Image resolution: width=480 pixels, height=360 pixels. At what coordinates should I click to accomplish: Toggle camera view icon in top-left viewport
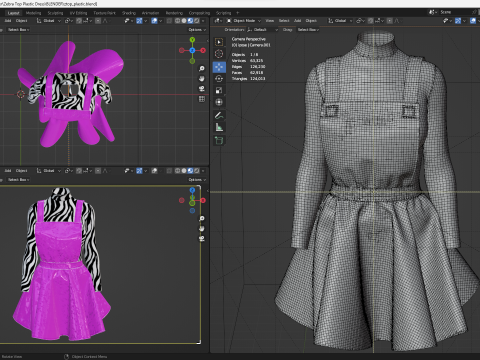[202, 89]
